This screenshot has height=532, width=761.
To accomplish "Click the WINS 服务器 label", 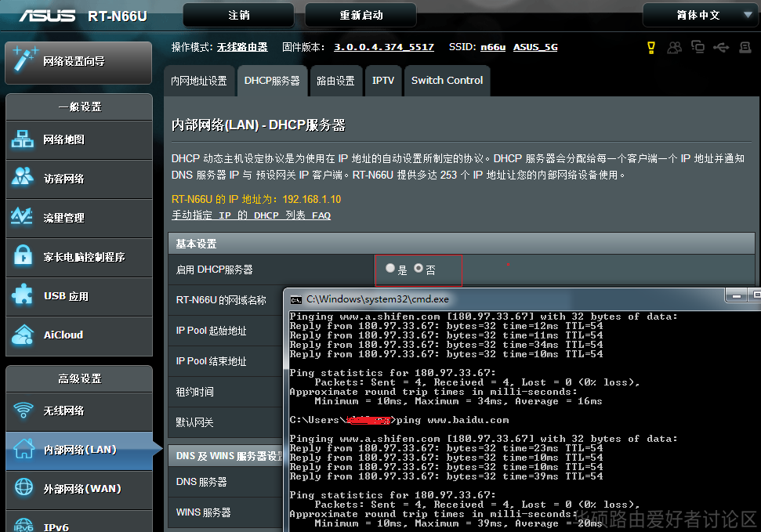I will pos(203,512).
